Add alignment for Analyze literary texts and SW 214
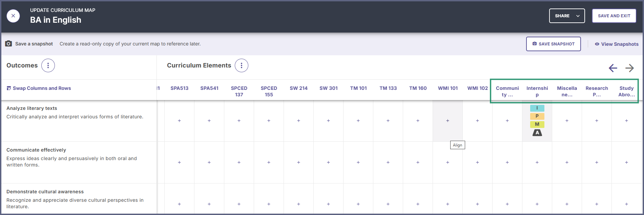 pos(299,121)
